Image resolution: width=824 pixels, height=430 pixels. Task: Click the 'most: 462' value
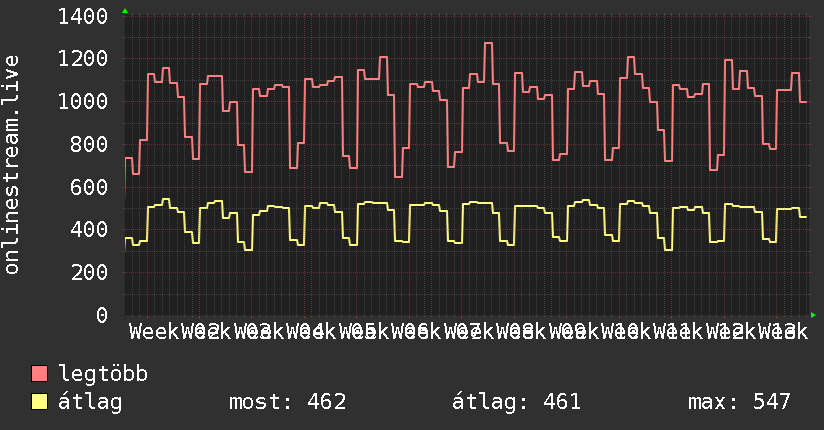[x=287, y=402]
